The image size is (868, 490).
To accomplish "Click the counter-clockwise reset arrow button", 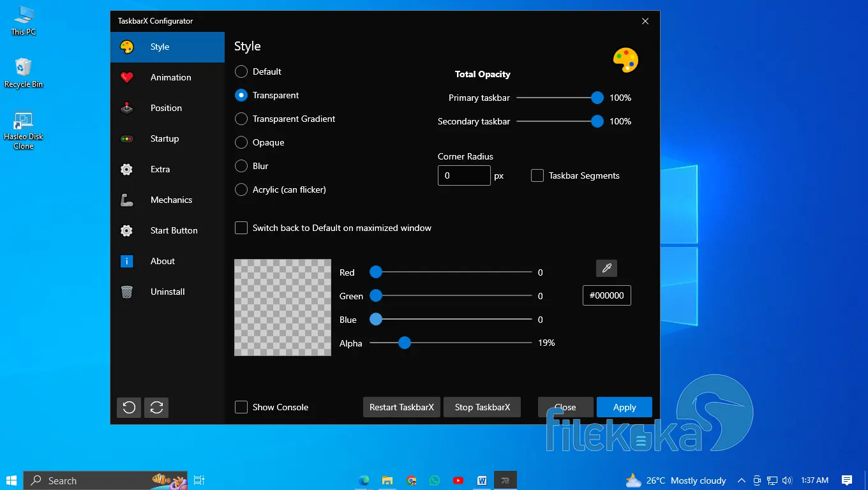I will (x=129, y=408).
